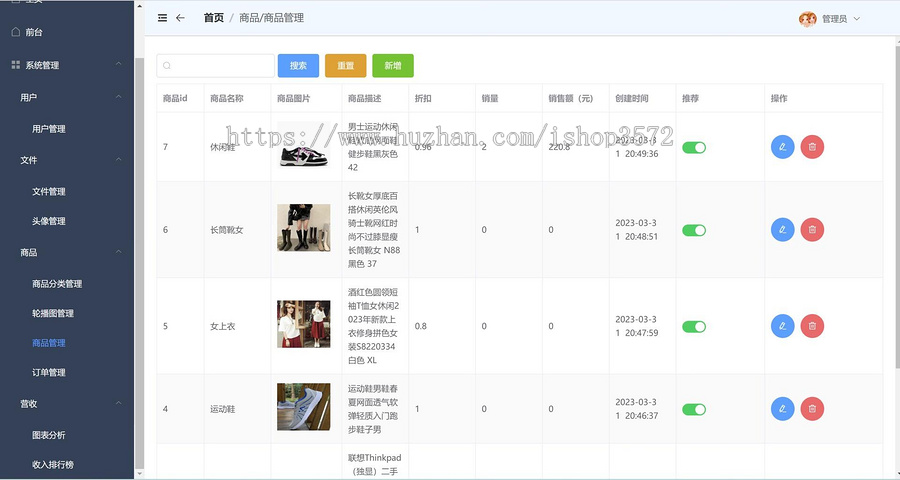Edit product 休闲鞋 with blue pencil icon

point(782,147)
